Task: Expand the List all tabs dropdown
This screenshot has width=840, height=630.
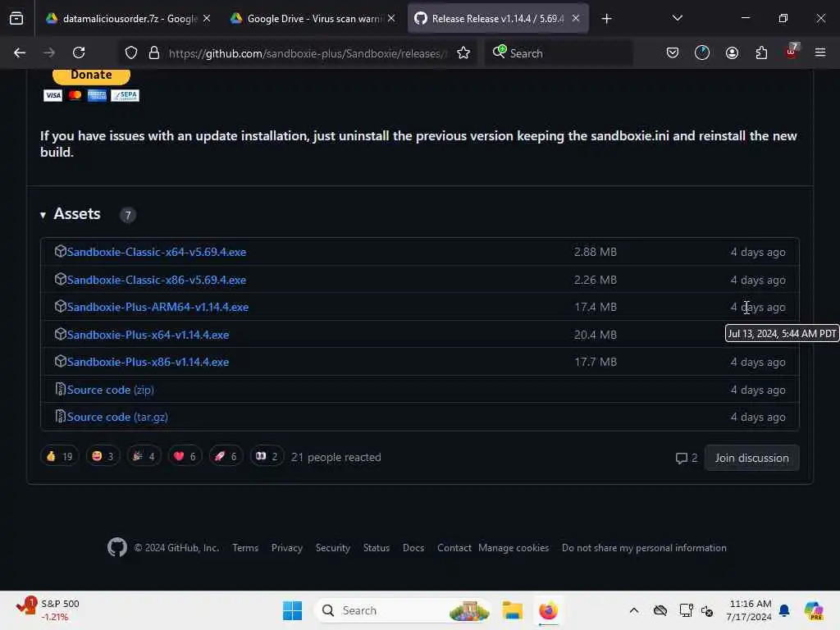Action: pos(677,18)
